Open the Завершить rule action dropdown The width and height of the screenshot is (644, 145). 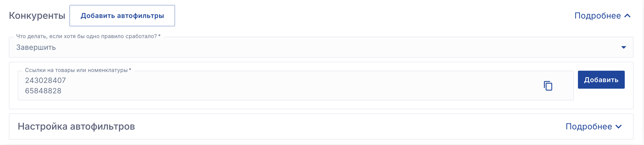pyautogui.click(x=312, y=47)
